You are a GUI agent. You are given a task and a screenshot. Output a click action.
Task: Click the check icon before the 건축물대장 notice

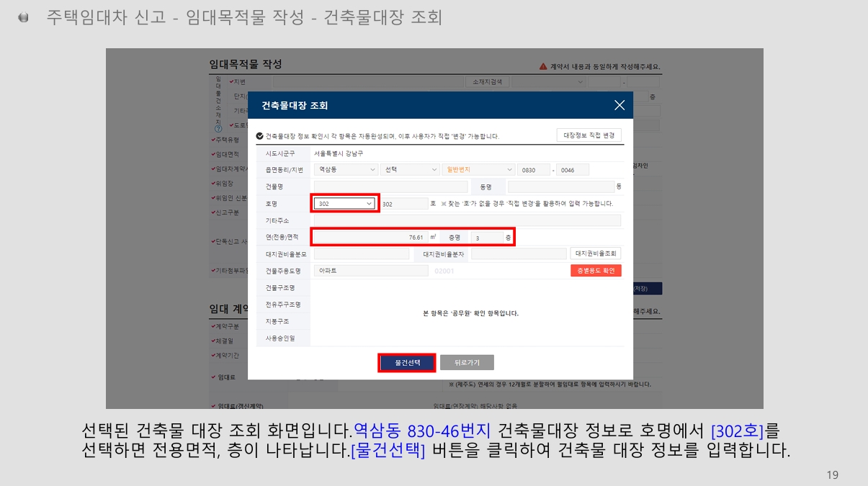coord(260,135)
